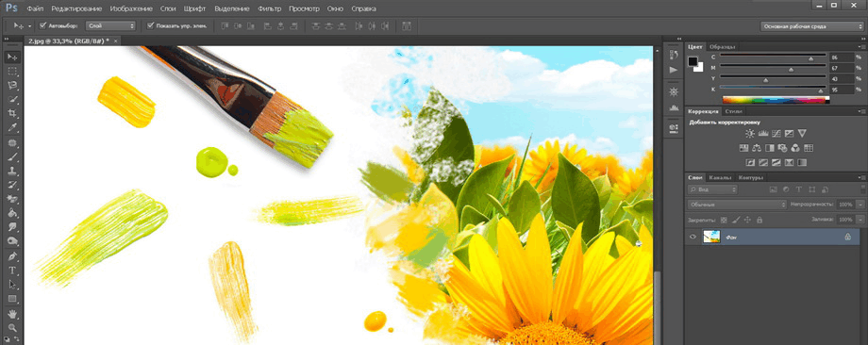The image size is (868, 345).
Task: Open the Слой auto-select dropdown
Action: [110, 25]
